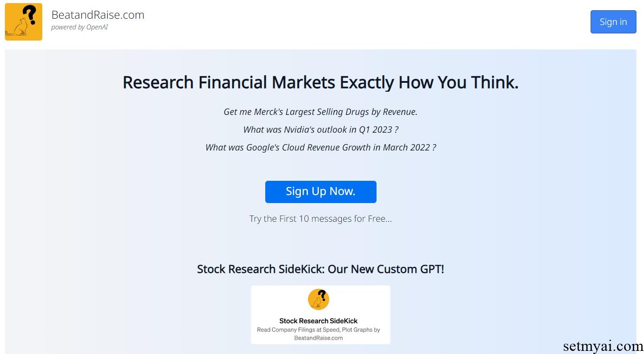
Task: Select the Nvidia's outlook Q1 2023 example
Action: (x=320, y=130)
